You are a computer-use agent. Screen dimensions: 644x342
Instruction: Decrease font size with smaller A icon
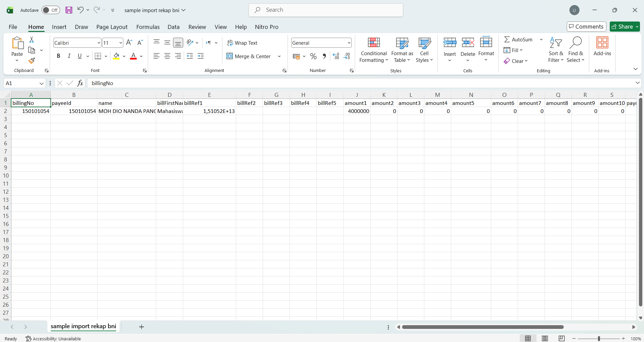click(140, 42)
